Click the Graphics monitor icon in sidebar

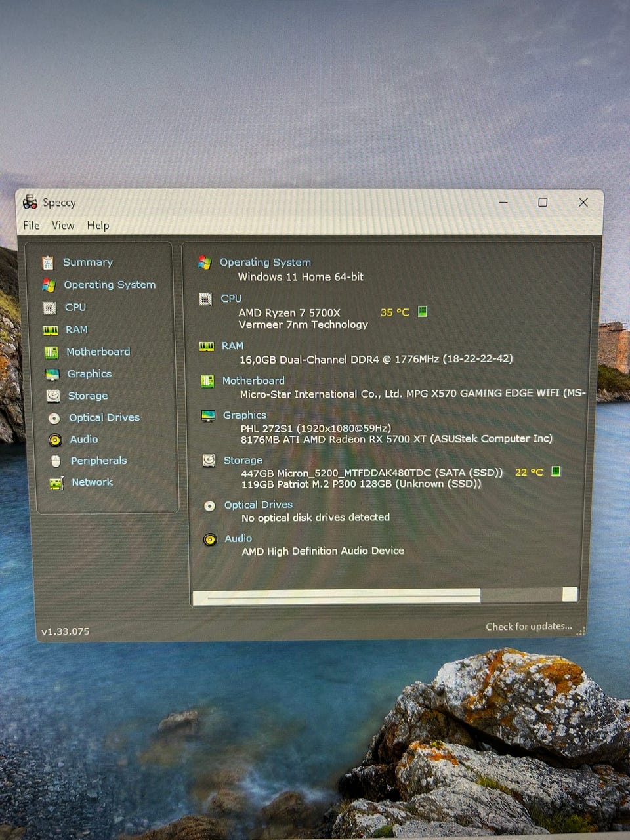pos(52,374)
